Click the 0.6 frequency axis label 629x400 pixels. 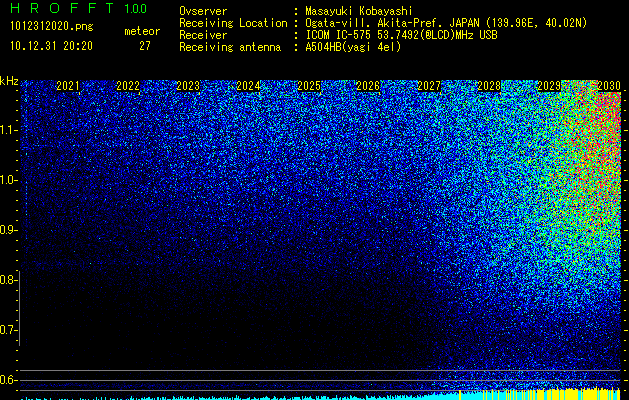(x=8, y=380)
